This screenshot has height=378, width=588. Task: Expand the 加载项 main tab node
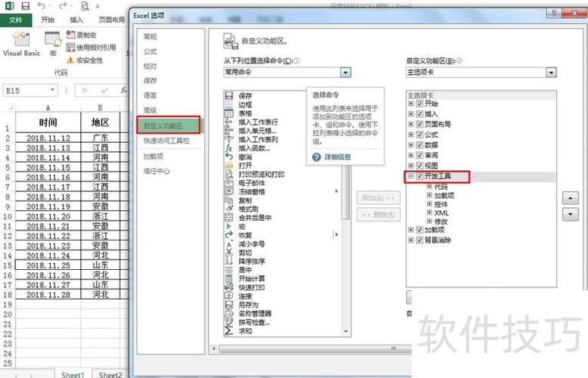click(x=410, y=230)
